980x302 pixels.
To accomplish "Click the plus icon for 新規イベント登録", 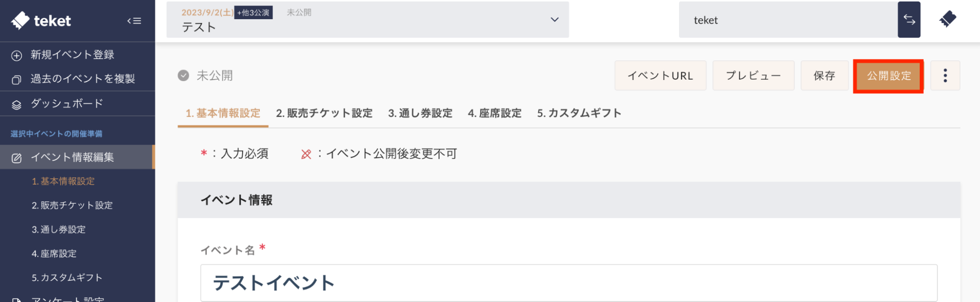I will [17, 55].
